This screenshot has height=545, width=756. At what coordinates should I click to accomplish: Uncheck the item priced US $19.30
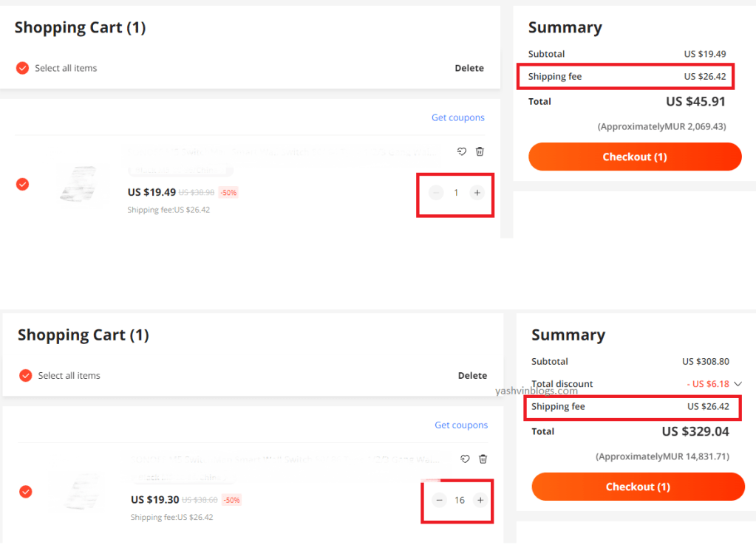click(25, 491)
